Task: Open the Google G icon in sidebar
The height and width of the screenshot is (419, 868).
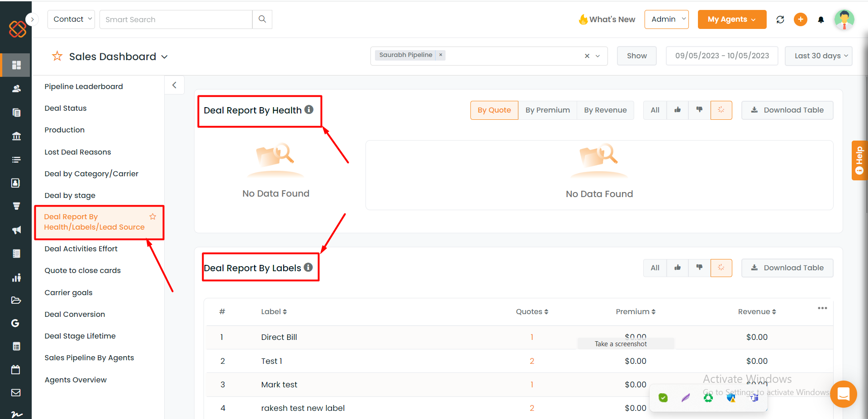Action: [x=15, y=323]
